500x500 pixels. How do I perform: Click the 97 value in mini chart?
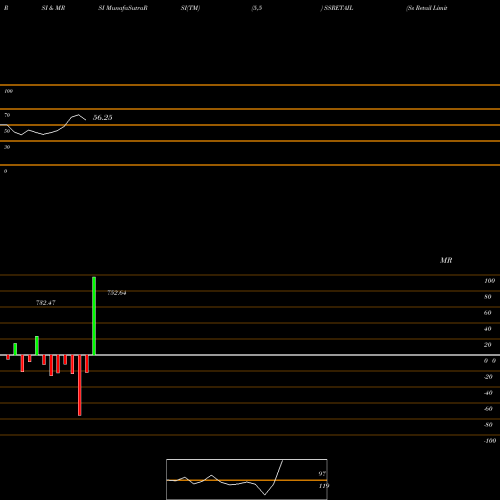coord(322,473)
